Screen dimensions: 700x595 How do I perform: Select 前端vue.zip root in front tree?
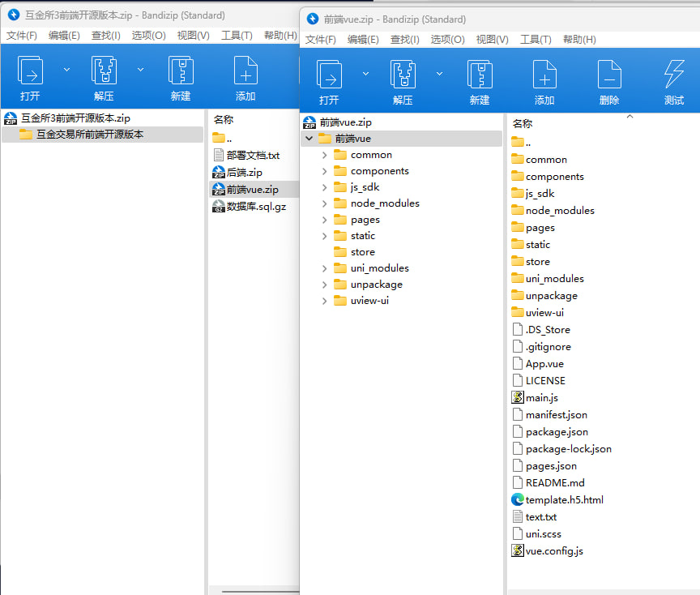point(337,122)
